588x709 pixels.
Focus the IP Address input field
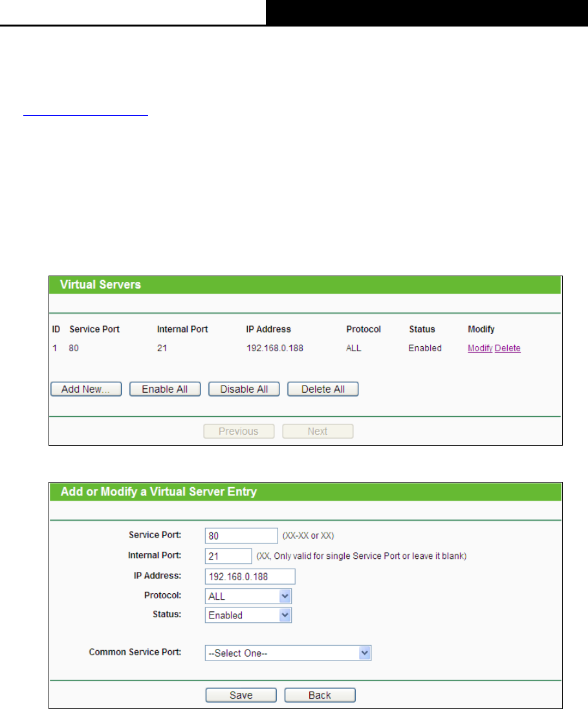[x=250, y=576]
